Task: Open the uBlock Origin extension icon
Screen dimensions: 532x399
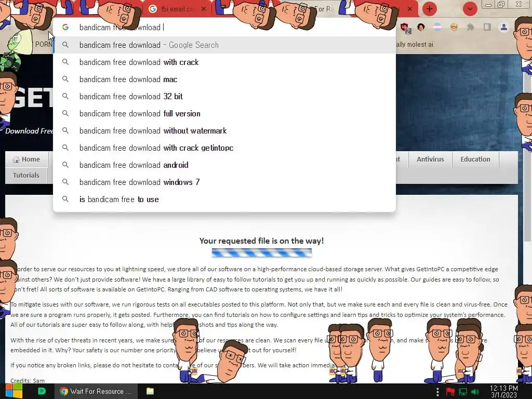Action: pos(405,28)
